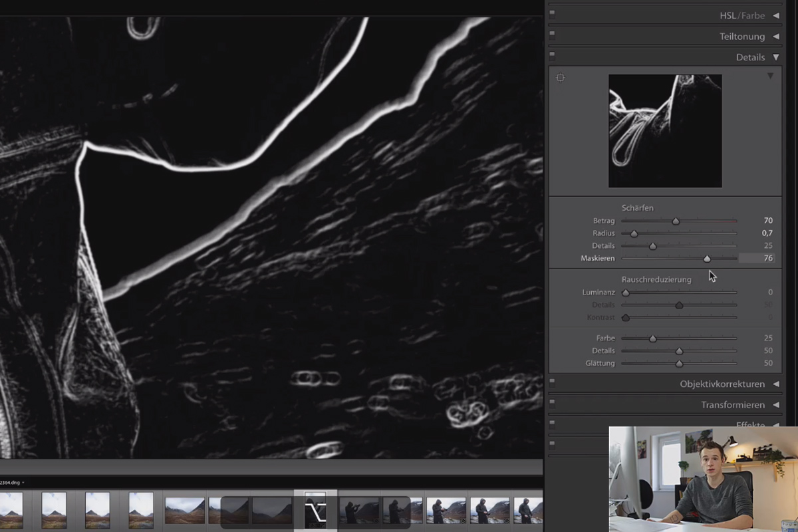Click the main mask preview image
Screen dimensions: 798x532
271,237
